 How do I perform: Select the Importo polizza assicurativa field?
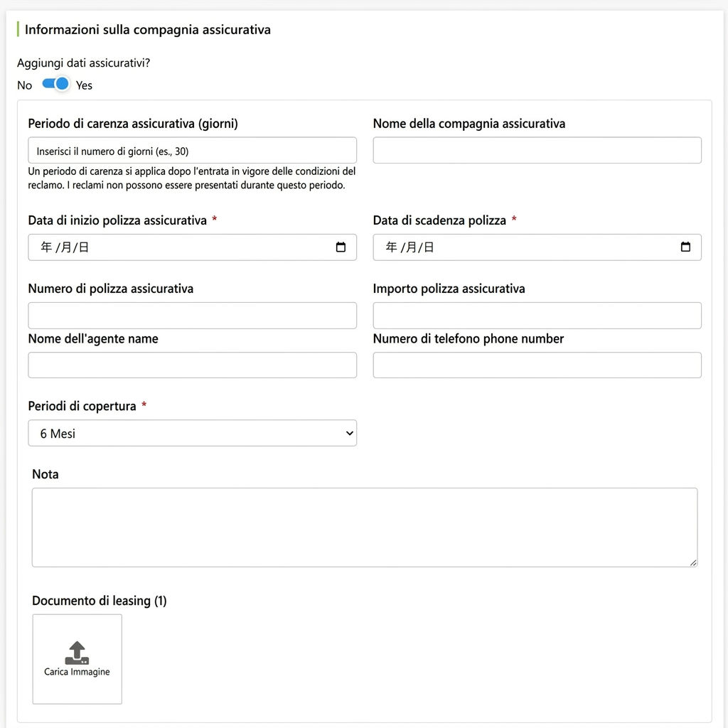pyautogui.click(x=537, y=316)
